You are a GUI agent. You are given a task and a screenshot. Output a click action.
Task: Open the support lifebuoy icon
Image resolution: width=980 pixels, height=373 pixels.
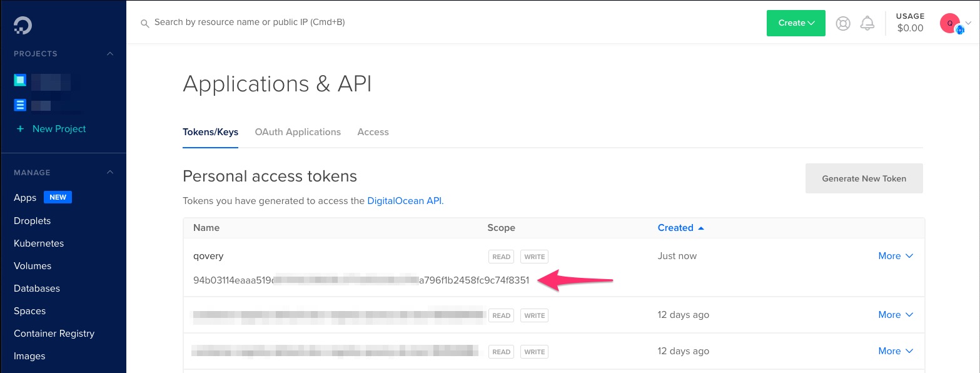click(843, 23)
